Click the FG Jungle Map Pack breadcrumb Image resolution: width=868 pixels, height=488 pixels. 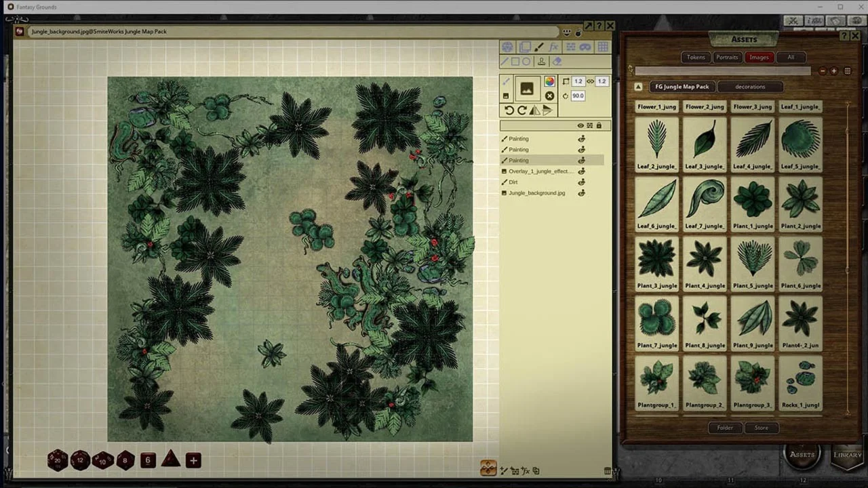[x=682, y=87]
